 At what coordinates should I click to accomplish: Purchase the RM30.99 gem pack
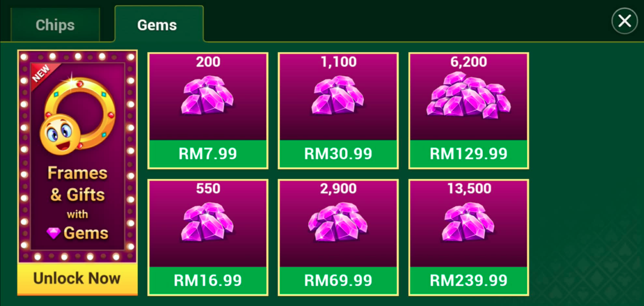pos(338,154)
